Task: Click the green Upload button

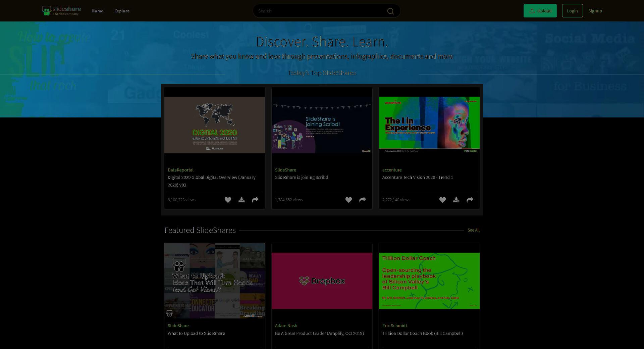Action: pyautogui.click(x=540, y=11)
